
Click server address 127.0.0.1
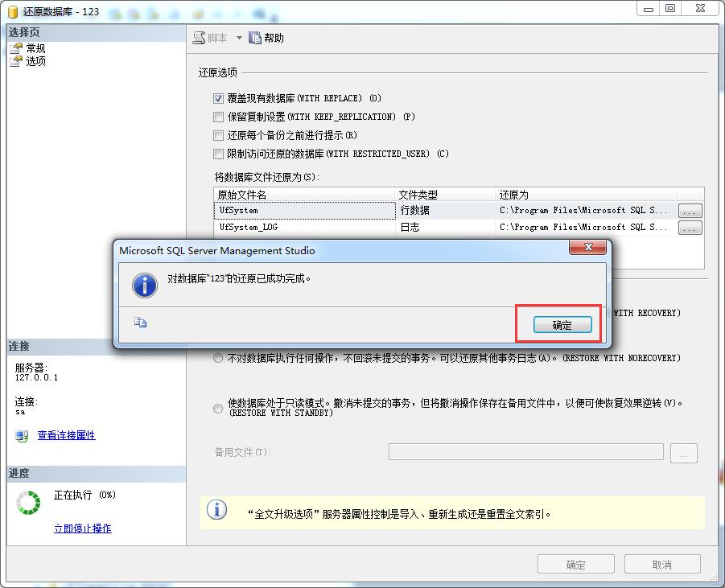pos(36,378)
